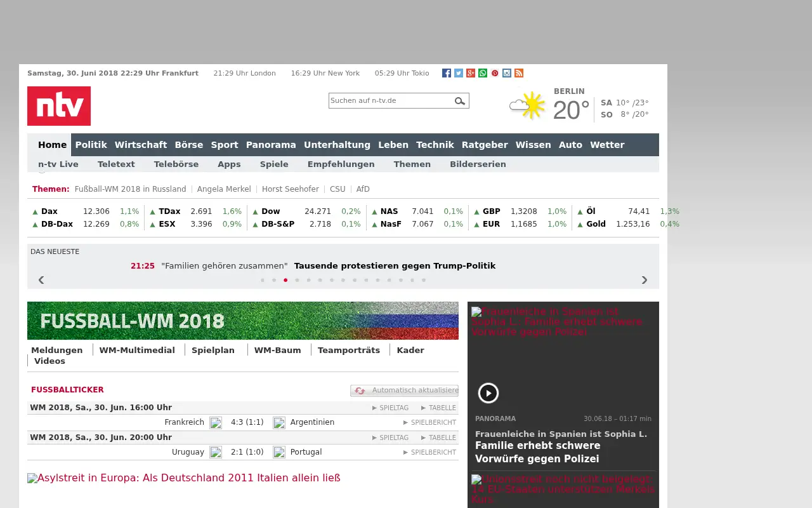Open the RSS feed icon
The width and height of the screenshot is (812, 508).
click(519, 73)
